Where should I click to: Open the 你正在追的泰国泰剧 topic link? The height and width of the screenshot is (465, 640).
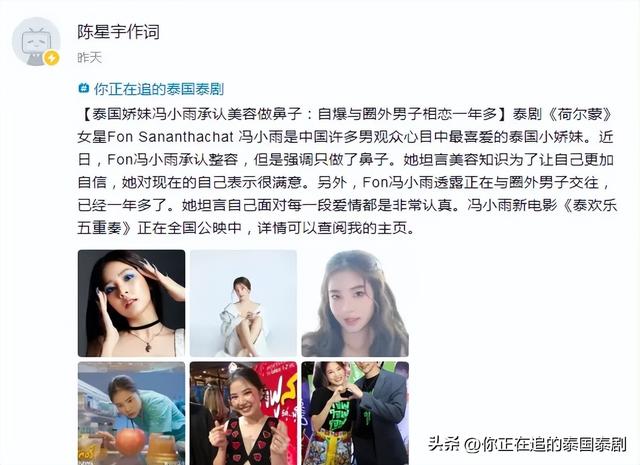click(x=159, y=89)
